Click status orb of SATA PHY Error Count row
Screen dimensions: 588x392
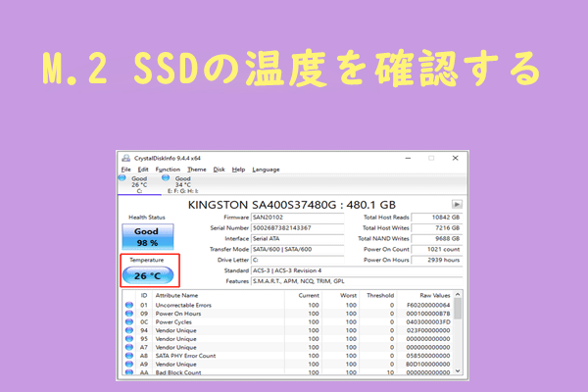click(129, 356)
